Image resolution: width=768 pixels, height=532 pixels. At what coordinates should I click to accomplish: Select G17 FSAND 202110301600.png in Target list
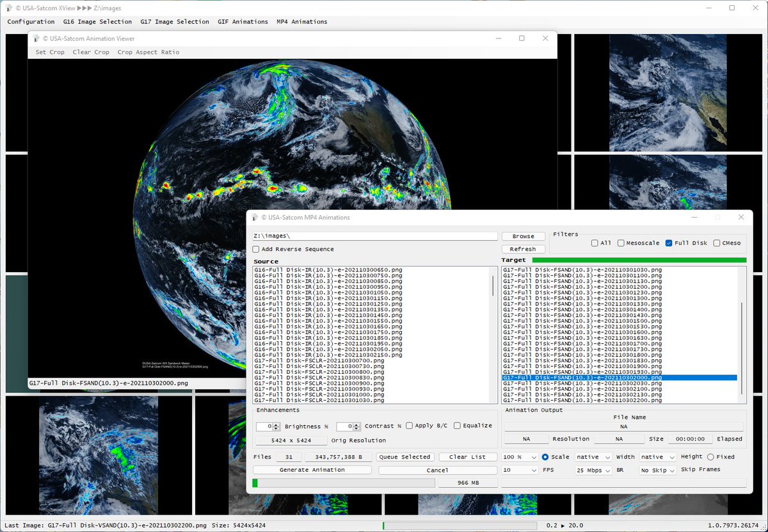click(582, 332)
